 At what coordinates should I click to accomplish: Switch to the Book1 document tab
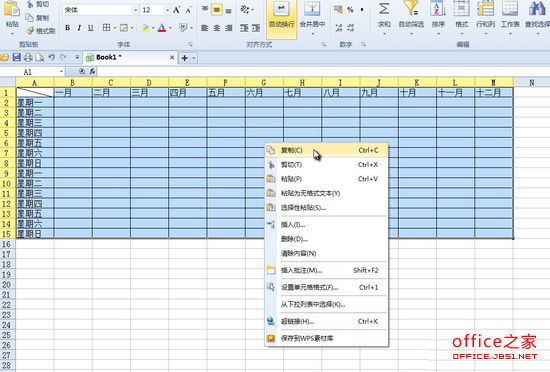[x=130, y=58]
